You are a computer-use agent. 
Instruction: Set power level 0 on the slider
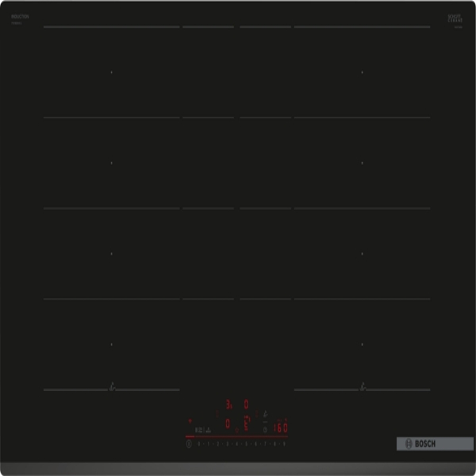tap(199, 444)
